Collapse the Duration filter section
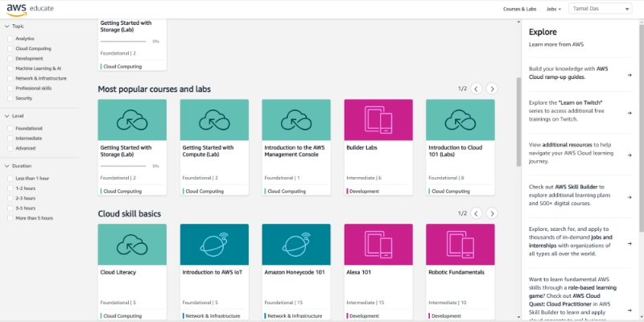This screenshot has width=644, height=322. pos(7,167)
